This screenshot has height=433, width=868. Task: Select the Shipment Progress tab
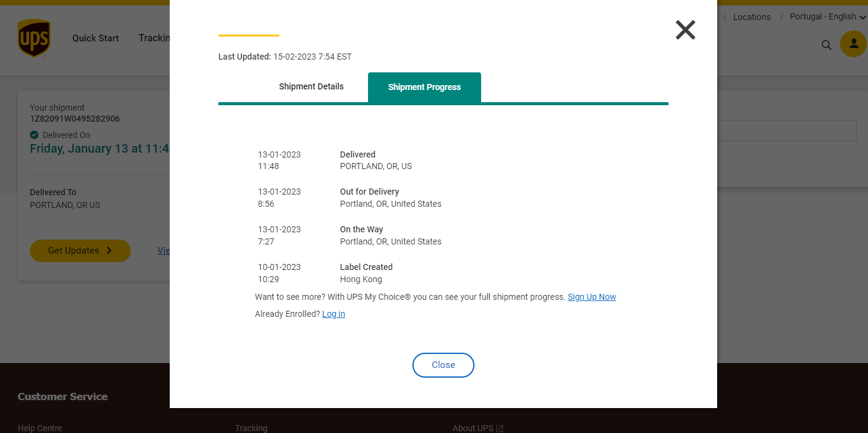(425, 87)
